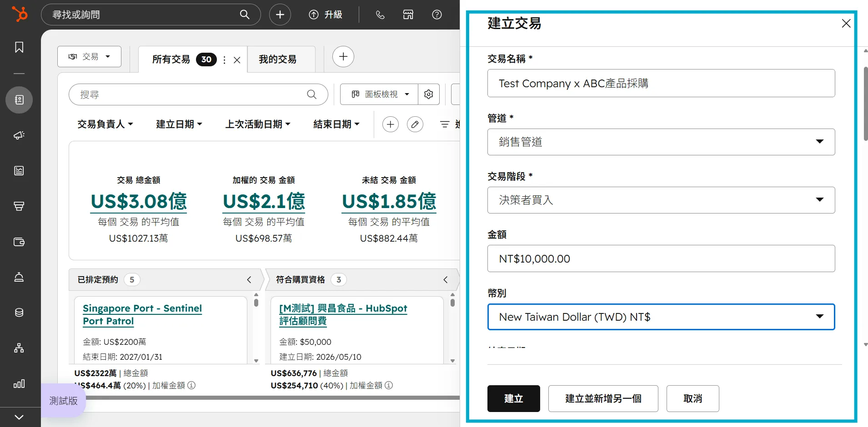Expand the sidebar bottom chevron

19,417
